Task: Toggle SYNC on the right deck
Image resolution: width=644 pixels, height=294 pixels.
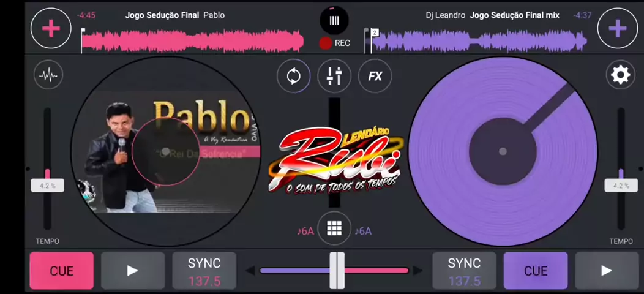Action: [464, 271]
